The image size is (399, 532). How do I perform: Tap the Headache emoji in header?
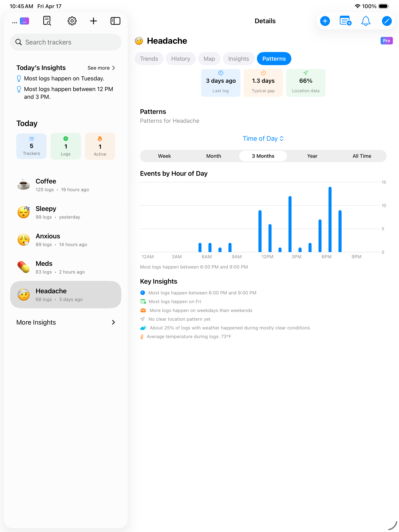139,41
